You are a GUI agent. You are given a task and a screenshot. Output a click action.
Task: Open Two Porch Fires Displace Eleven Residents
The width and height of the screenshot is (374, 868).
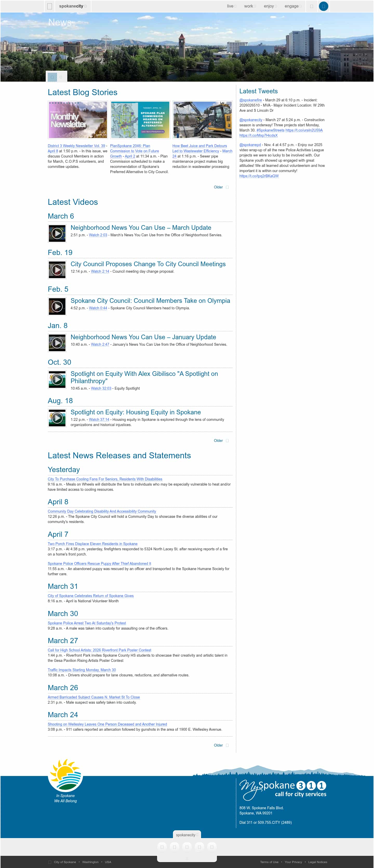point(92,544)
